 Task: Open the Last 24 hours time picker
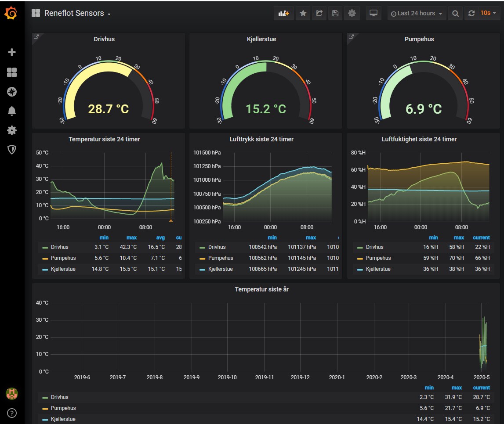(417, 14)
